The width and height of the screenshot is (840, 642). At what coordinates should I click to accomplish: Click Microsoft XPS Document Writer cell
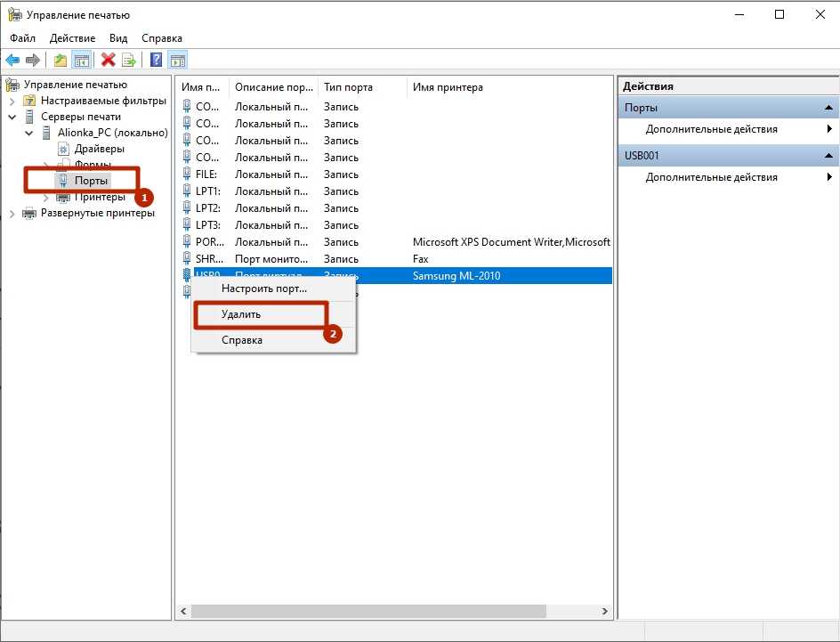pyautogui.click(x=511, y=241)
